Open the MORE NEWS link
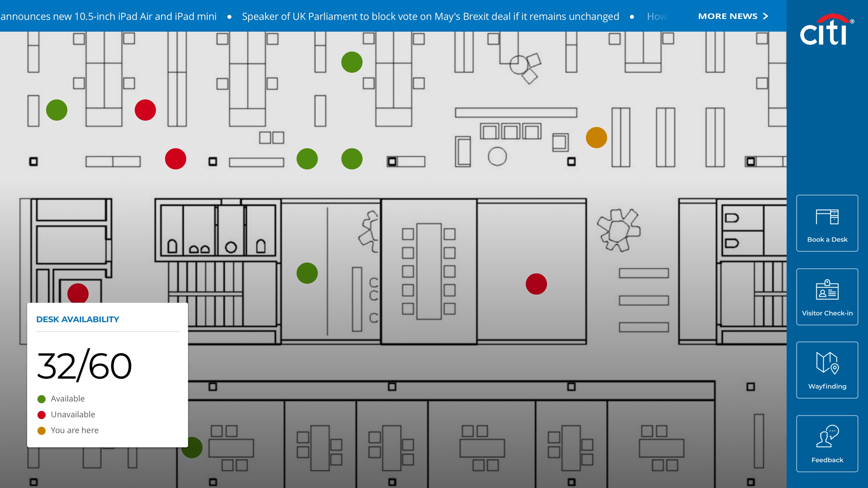Image resolution: width=868 pixels, height=488 pixels. [x=733, y=16]
